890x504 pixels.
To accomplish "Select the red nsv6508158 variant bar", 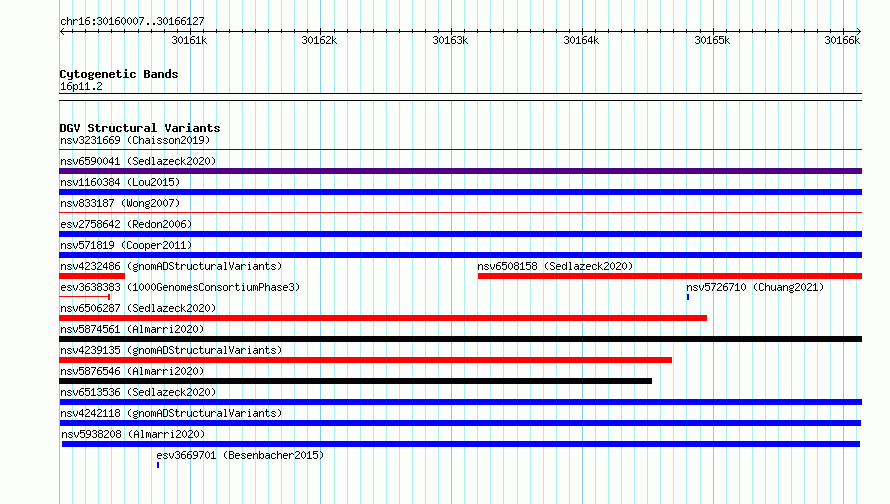I will pos(670,276).
